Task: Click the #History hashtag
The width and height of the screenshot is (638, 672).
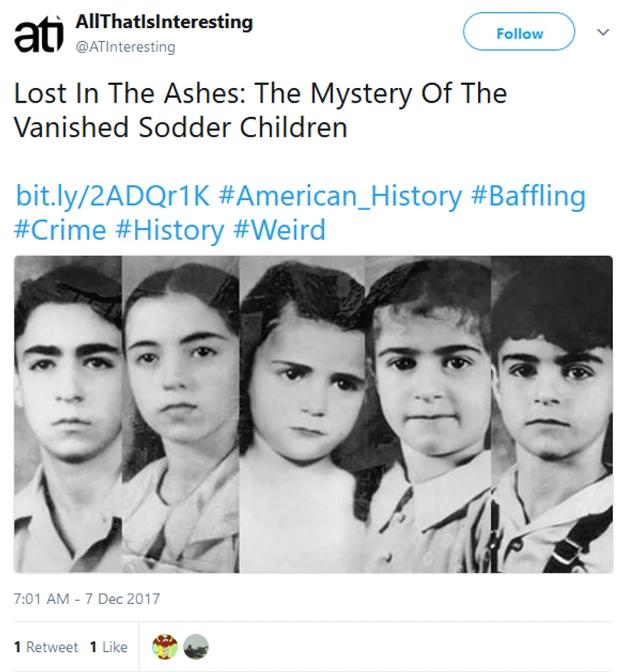Action: (x=170, y=230)
